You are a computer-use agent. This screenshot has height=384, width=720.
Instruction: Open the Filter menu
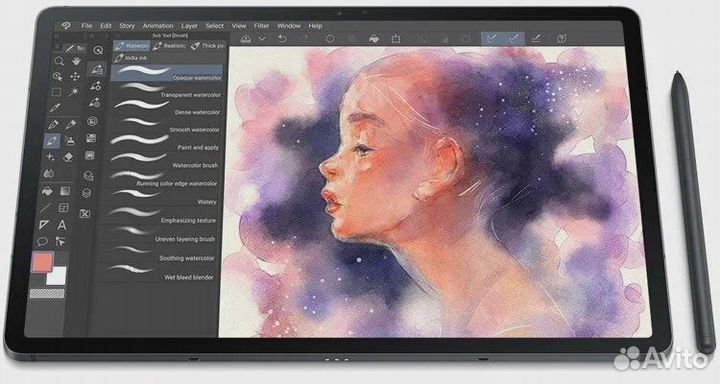click(x=261, y=26)
